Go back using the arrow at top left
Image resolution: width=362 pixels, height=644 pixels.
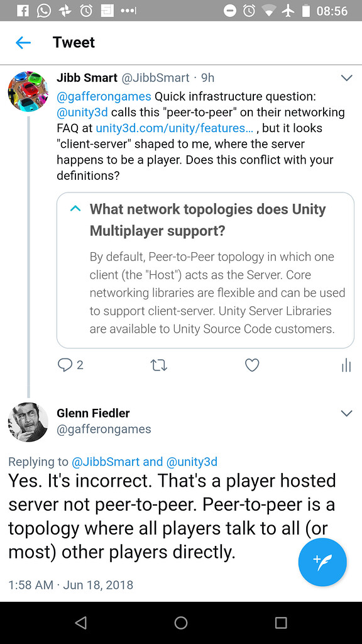point(23,43)
